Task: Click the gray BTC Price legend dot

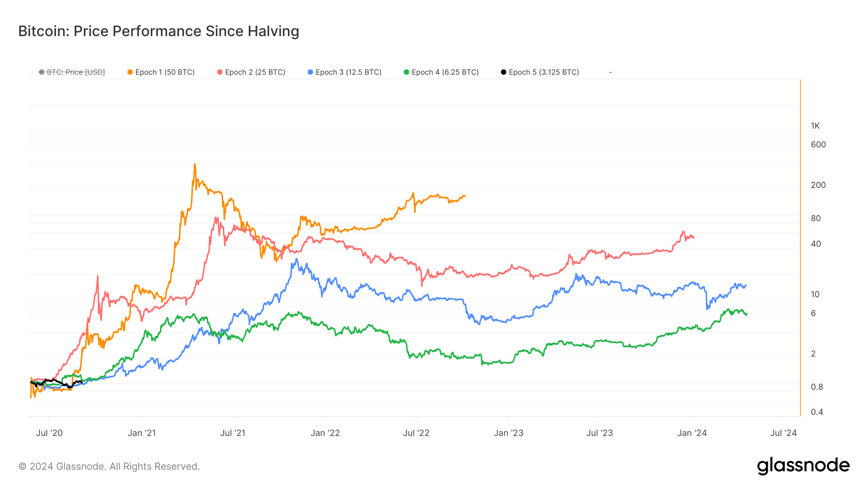Action: point(41,72)
